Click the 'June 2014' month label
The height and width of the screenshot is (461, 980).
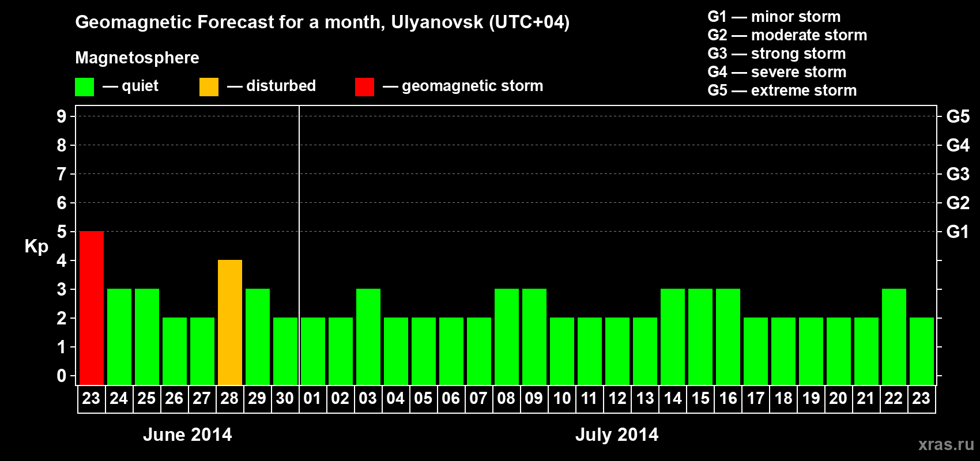click(x=187, y=434)
